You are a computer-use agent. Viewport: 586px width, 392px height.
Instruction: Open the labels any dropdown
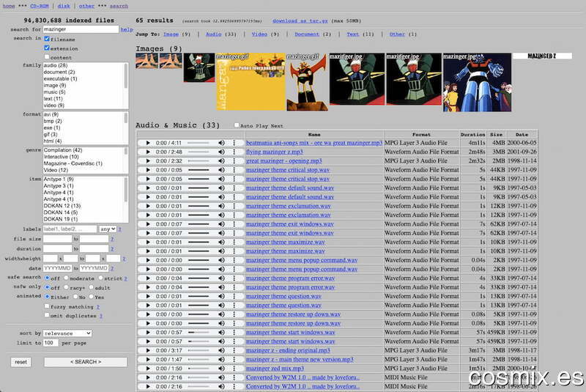click(x=108, y=229)
